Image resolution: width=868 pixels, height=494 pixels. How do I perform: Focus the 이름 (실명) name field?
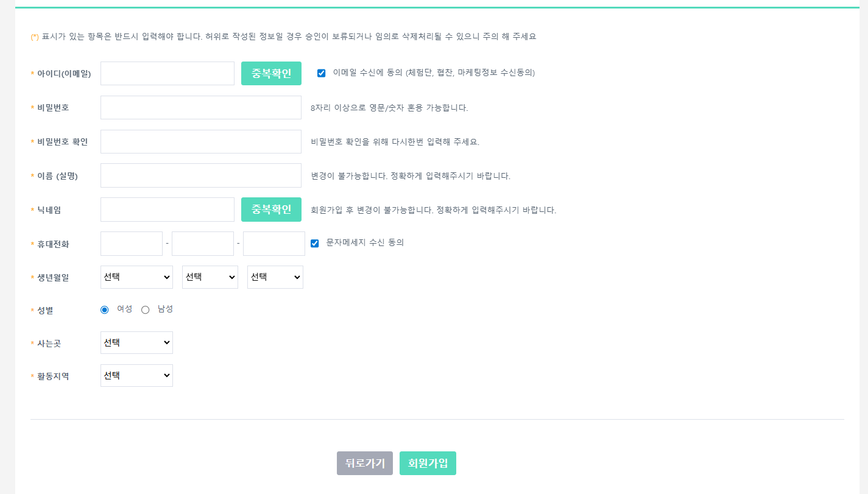click(200, 175)
